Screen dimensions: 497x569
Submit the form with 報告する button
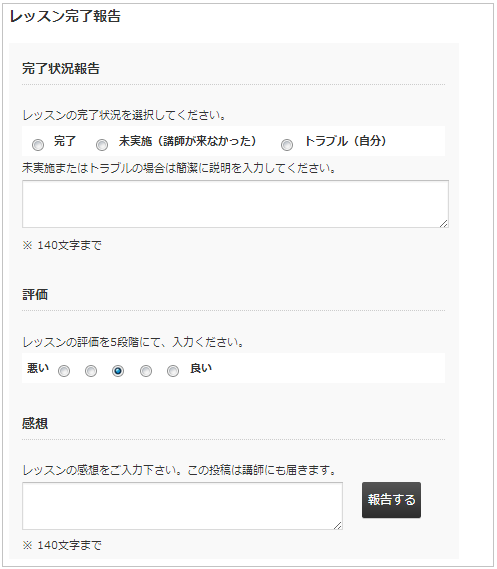pyautogui.click(x=391, y=500)
